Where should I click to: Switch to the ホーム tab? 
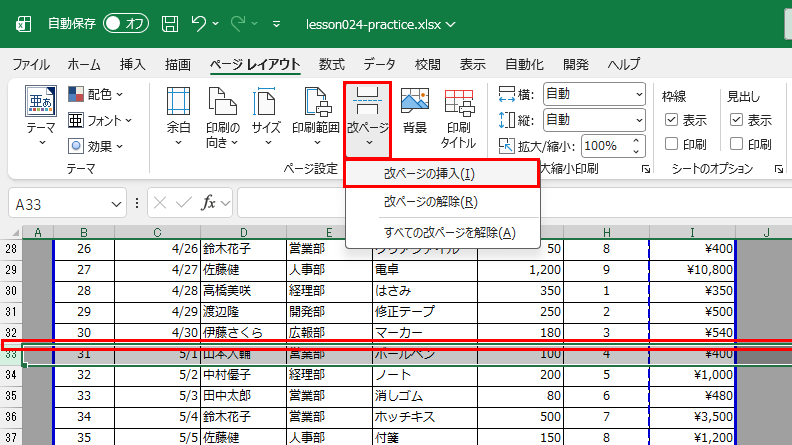pyautogui.click(x=84, y=65)
